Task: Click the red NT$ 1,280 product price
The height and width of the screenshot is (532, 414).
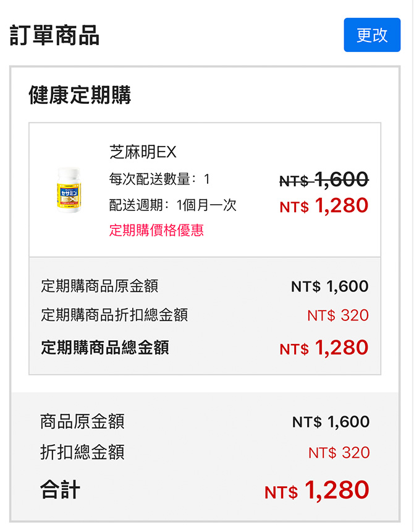Action: [324, 206]
